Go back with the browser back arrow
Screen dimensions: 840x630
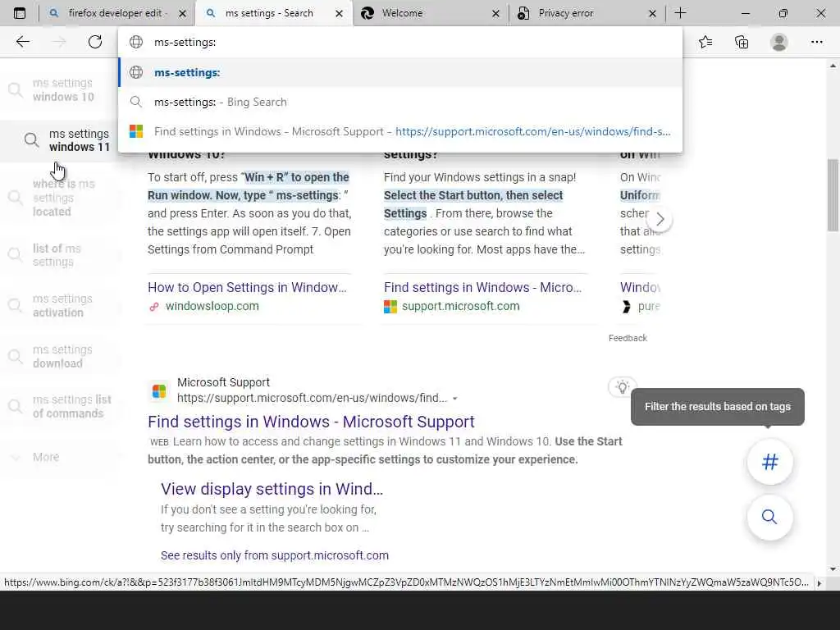coord(22,42)
